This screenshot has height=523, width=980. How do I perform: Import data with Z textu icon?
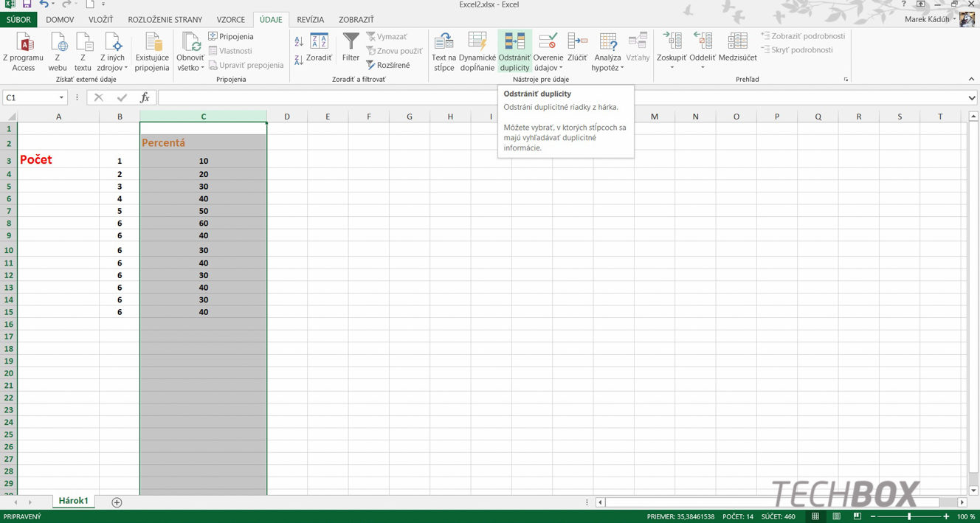83,42
